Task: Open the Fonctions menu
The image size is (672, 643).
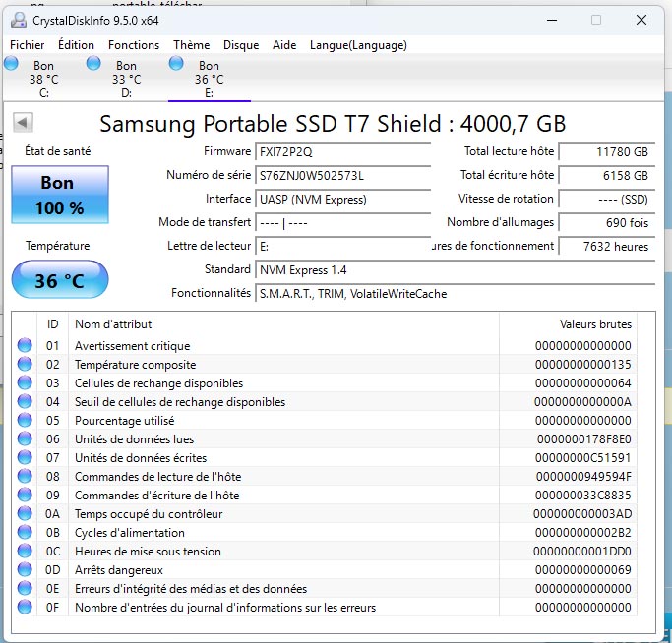Action: [134, 45]
